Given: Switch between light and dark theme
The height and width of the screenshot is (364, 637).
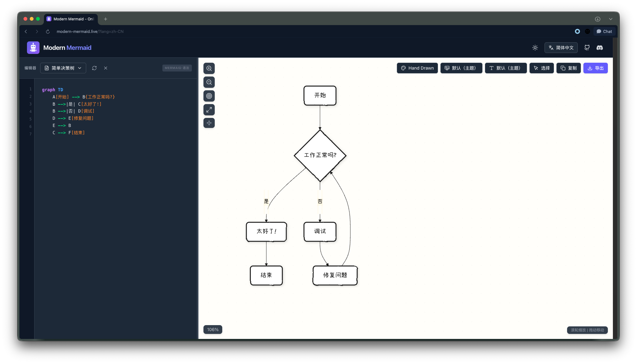Looking at the screenshot, I should click(x=535, y=48).
